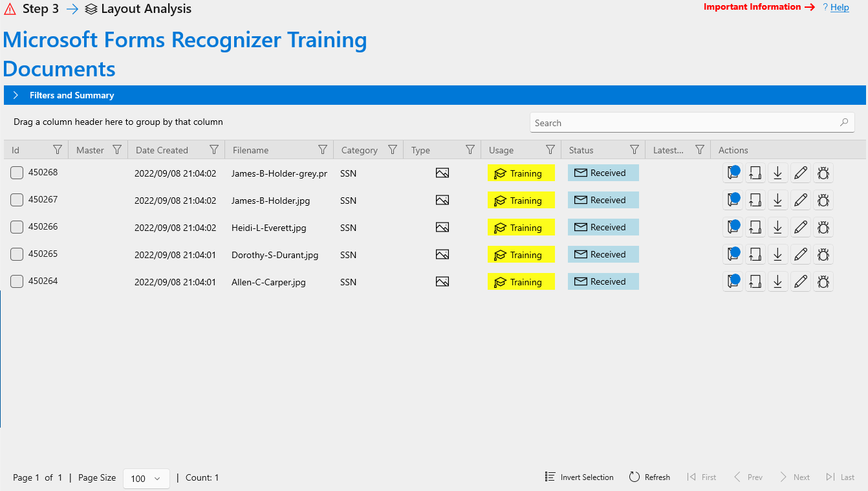Click Invert Selection
The height and width of the screenshot is (491, 868).
(580, 477)
